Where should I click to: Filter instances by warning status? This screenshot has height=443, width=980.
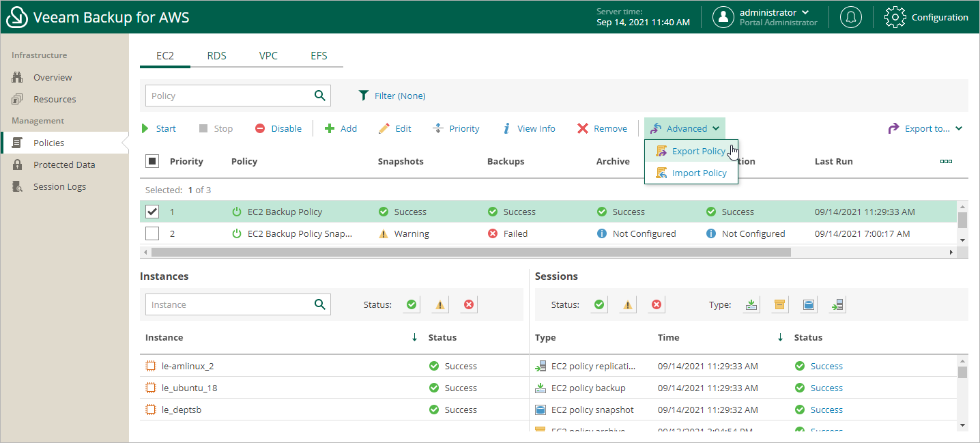click(440, 304)
